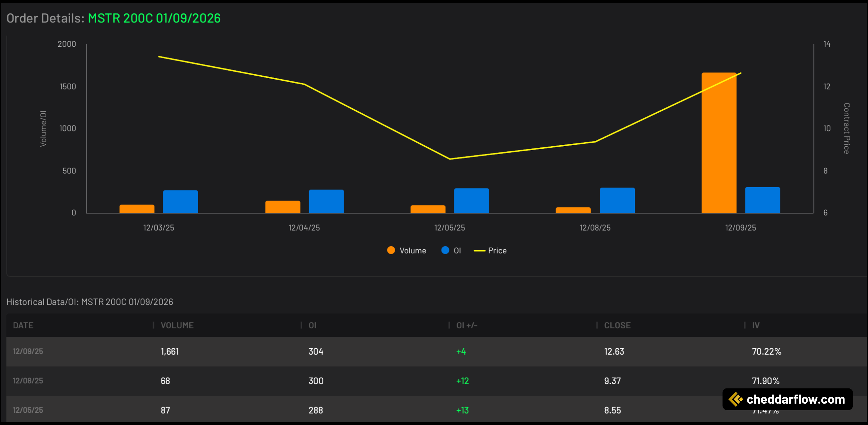Screen dimensions: 868x425
Task: Click the volume value 1,661 in the table
Action: (170, 351)
